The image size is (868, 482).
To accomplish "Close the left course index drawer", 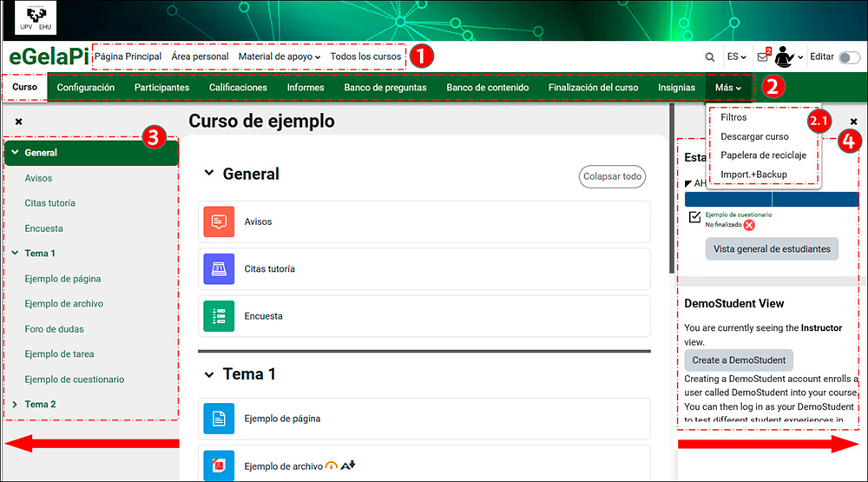I will click(x=19, y=122).
